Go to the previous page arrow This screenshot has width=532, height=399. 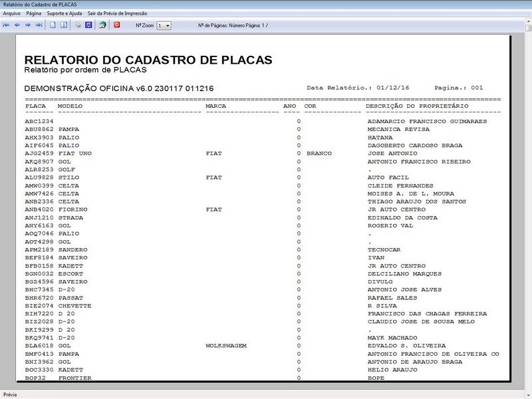(x=18, y=25)
